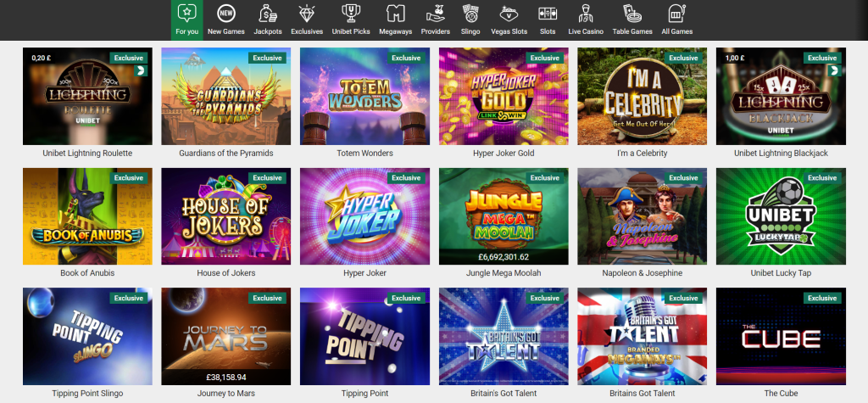Click the arrow icon on Unibet Lightning Roulette tile
This screenshot has width=868, height=403.
(x=141, y=70)
